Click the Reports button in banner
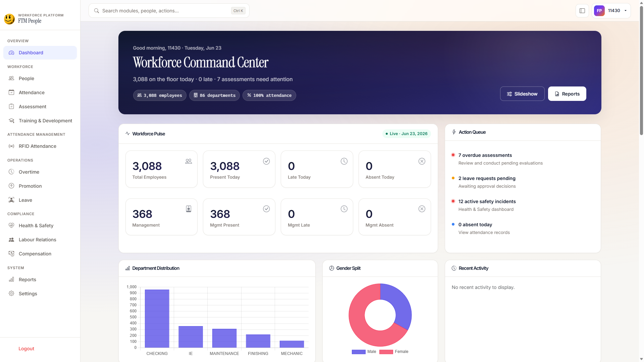 coord(567,94)
